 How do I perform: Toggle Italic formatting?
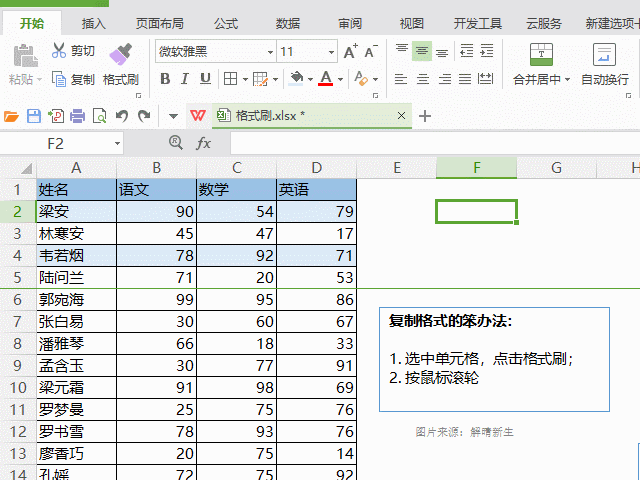click(x=185, y=79)
